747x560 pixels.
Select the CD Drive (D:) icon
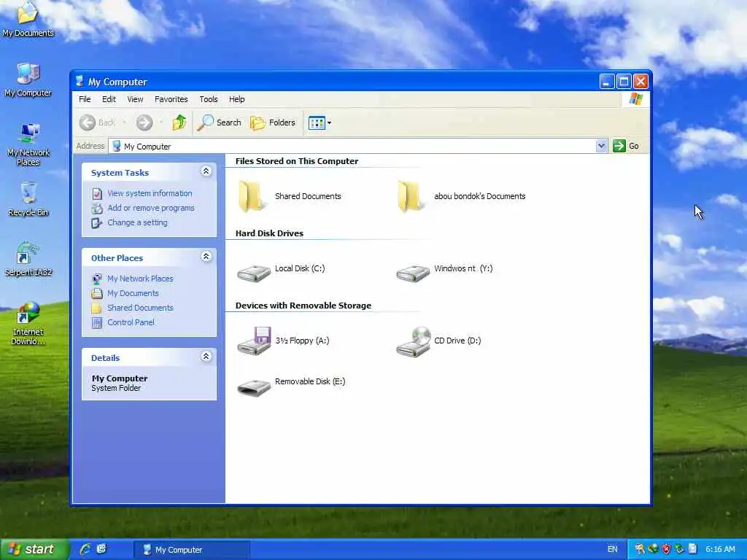pyautogui.click(x=413, y=341)
